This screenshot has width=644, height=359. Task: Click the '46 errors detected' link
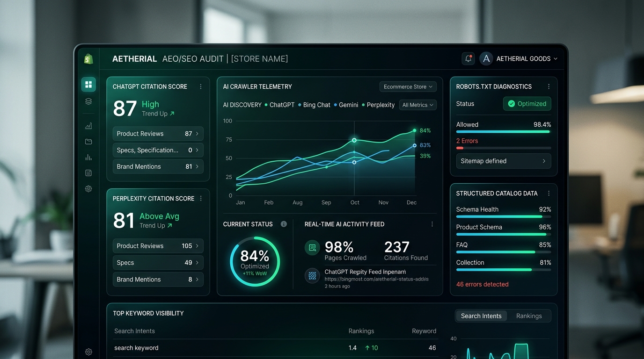[483, 284]
